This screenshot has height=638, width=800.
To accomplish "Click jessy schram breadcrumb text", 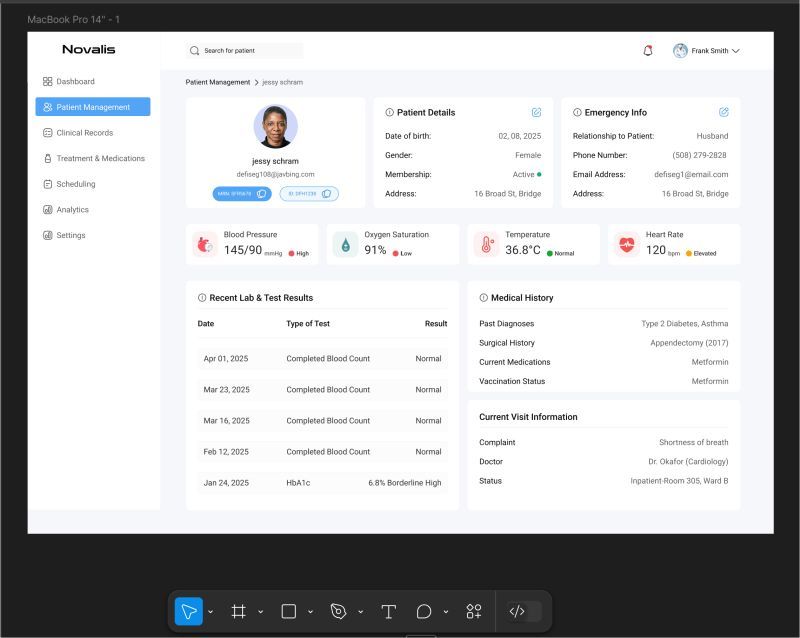I will pyautogui.click(x=282, y=82).
